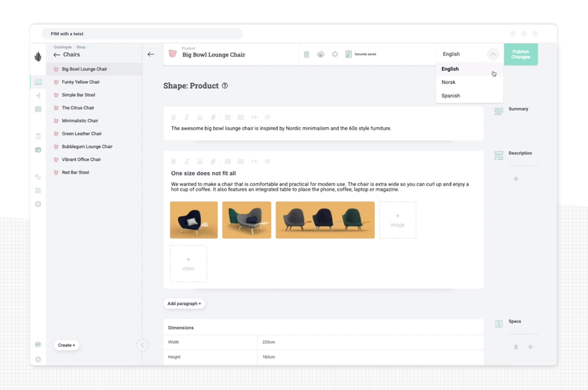Click the + image upload placeholder

(397, 220)
